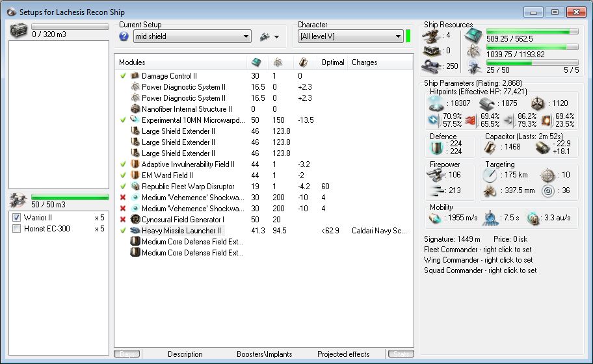593x364 pixels.
Task: Toggle Republic Fleet Warp Disruptor state
Action: coord(122,186)
